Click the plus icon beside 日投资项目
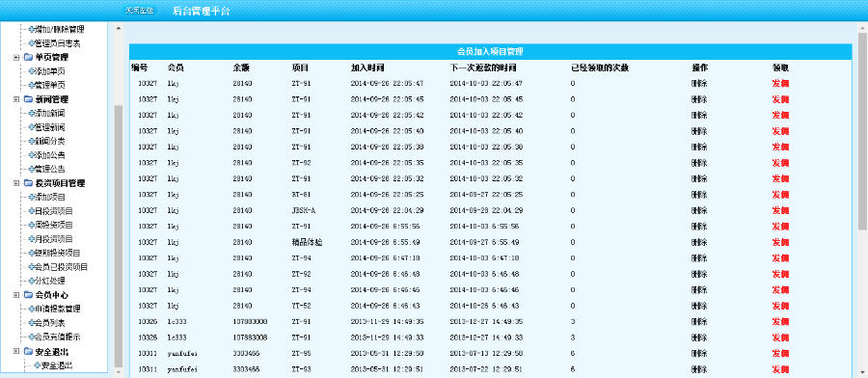The height and width of the screenshot is (378, 868). coord(32,211)
